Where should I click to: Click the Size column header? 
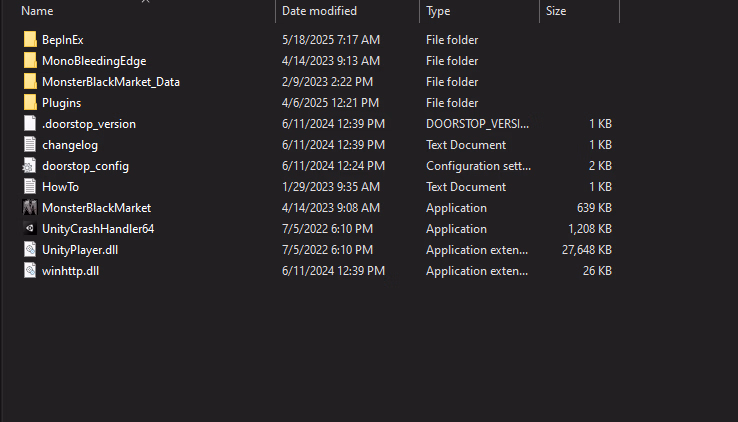click(556, 11)
